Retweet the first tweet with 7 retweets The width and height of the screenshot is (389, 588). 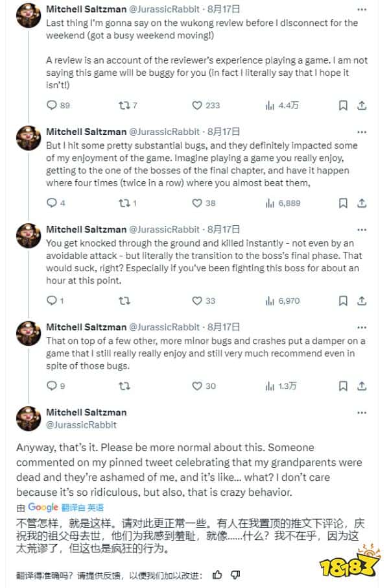coord(124,105)
